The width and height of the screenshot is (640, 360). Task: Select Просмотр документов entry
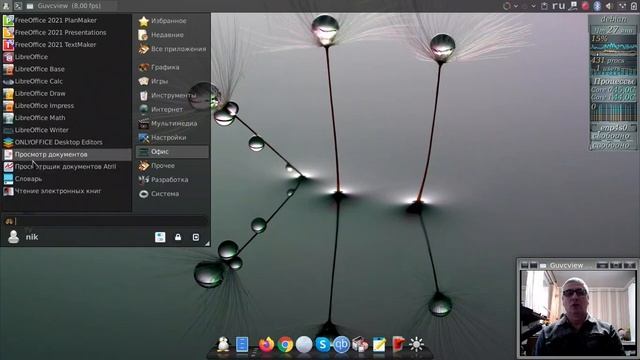point(67,154)
